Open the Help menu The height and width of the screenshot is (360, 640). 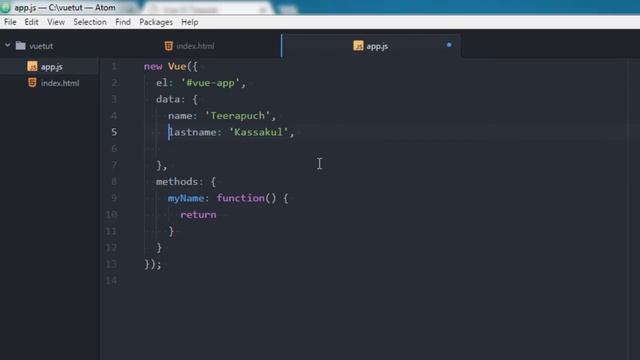tap(190, 22)
